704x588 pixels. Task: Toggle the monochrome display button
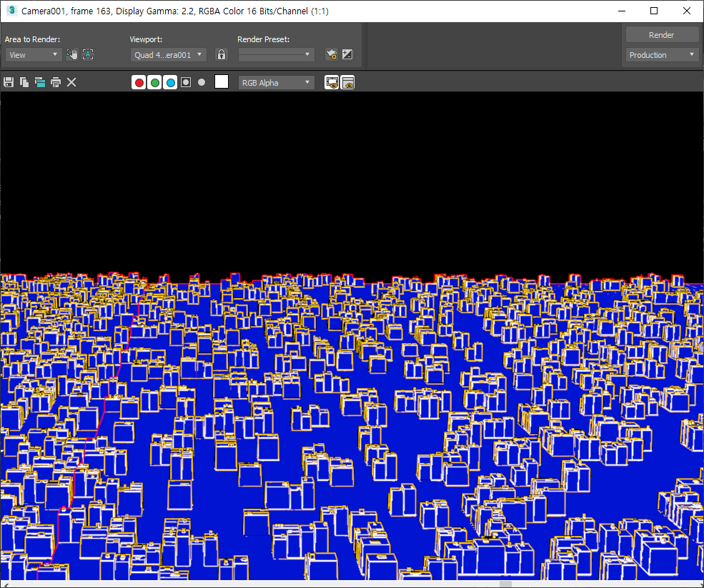(x=202, y=82)
